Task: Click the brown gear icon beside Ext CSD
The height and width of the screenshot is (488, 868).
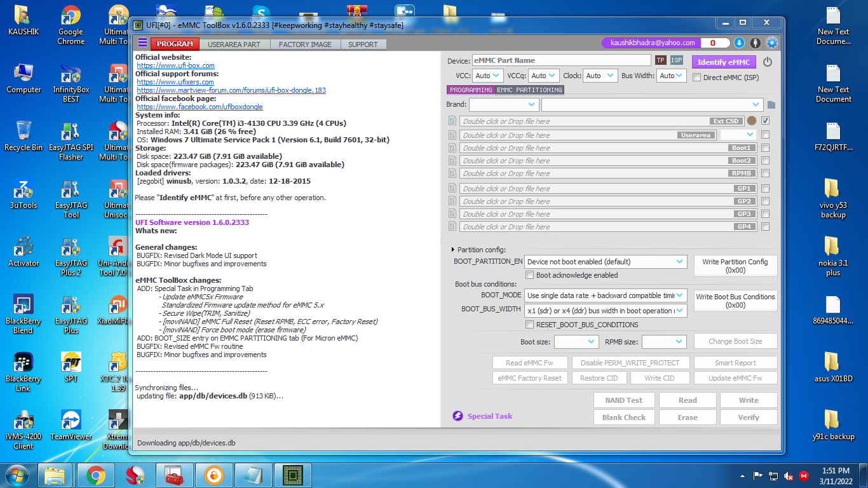Action: pos(752,121)
